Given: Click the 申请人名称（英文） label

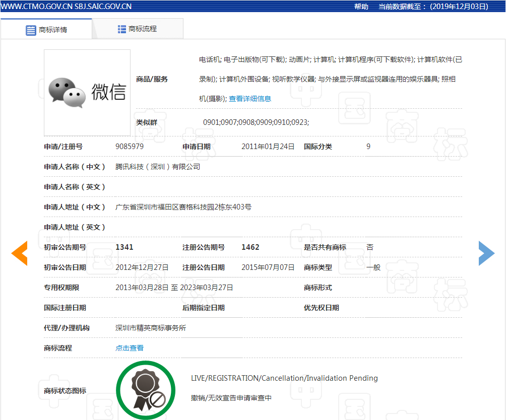Looking at the screenshot, I should pyautogui.click(x=75, y=187).
